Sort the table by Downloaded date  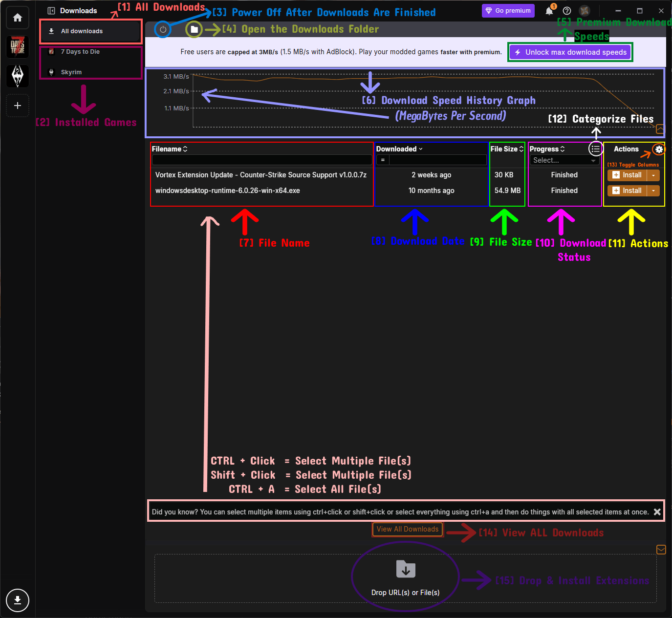[399, 149]
